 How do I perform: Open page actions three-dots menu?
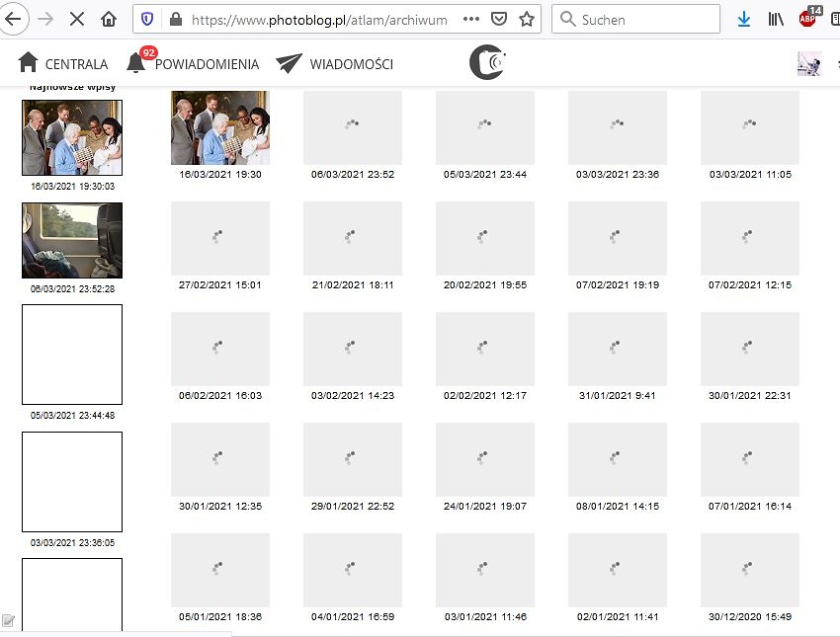[x=470, y=20]
